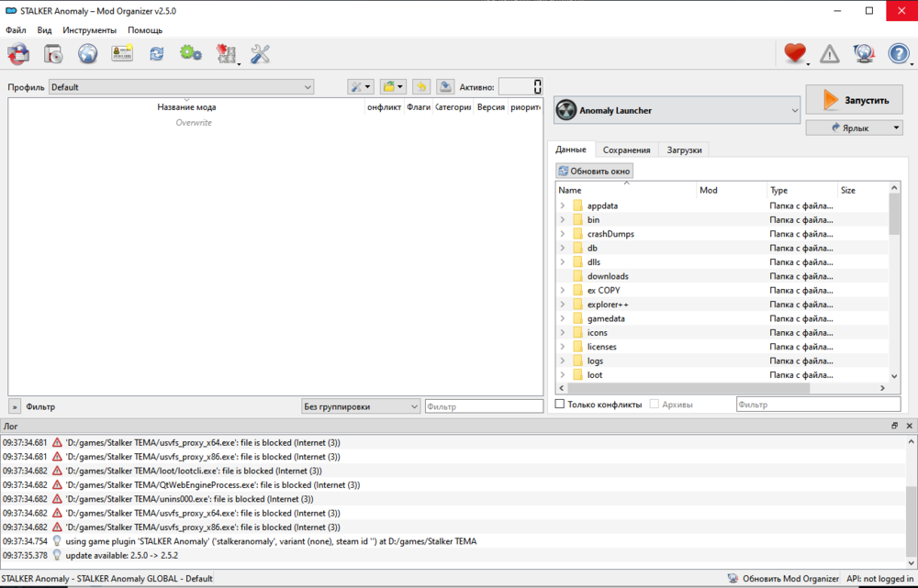Image resolution: width=918 pixels, height=588 pixels.
Task: Switch to the Загрузки tab
Action: [685, 150]
